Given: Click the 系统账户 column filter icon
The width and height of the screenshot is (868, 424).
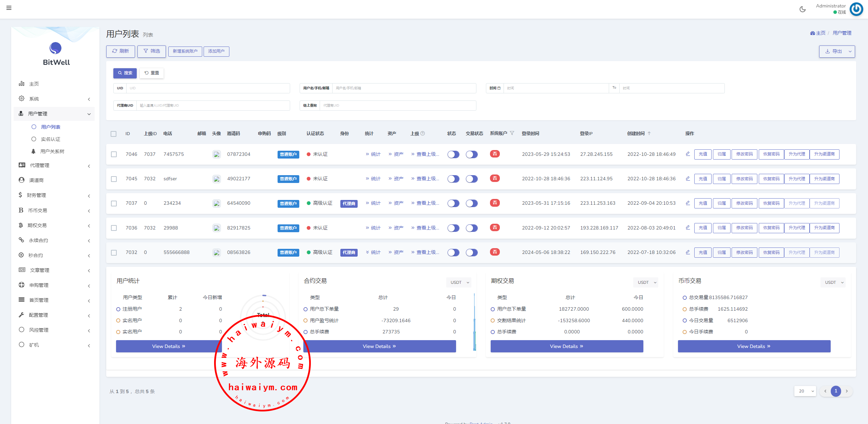Looking at the screenshot, I should point(512,133).
